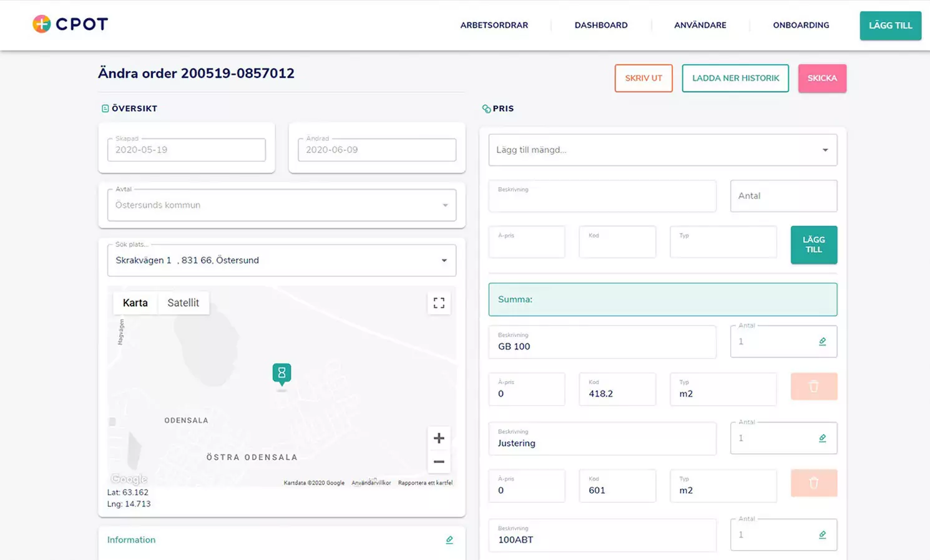Edit the Information section
The width and height of the screenshot is (930, 560).
coord(449,540)
